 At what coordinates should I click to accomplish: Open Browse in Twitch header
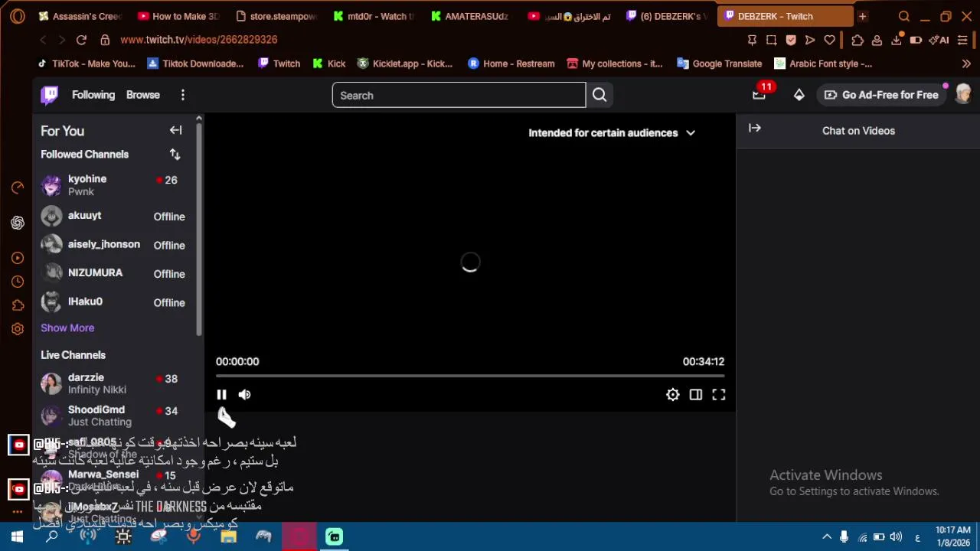pyautogui.click(x=143, y=95)
